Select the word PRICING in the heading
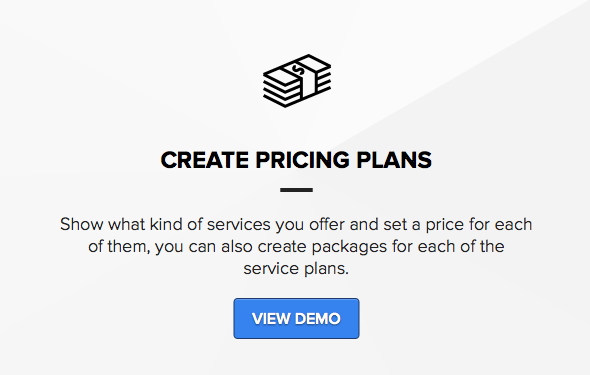 pos(303,160)
